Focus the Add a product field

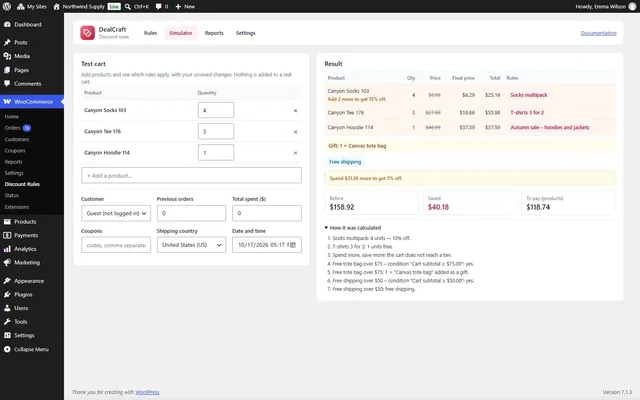191,176
